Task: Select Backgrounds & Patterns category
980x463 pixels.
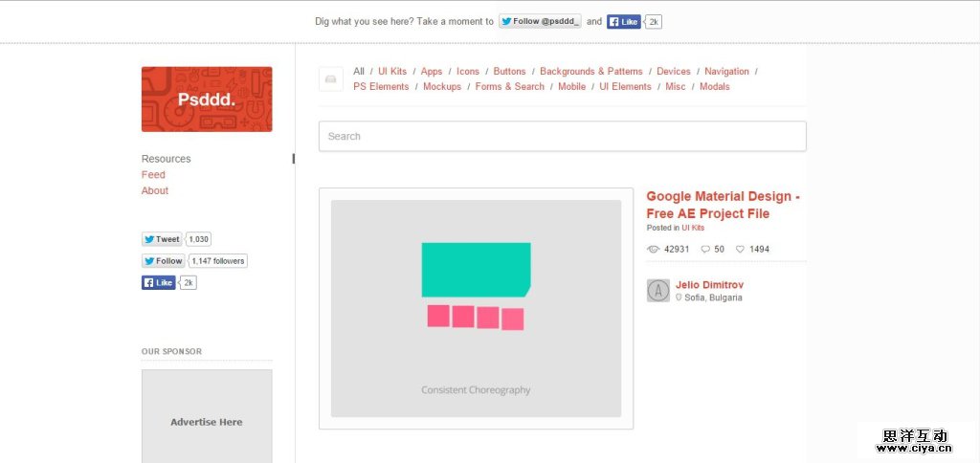Action: tap(591, 71)
